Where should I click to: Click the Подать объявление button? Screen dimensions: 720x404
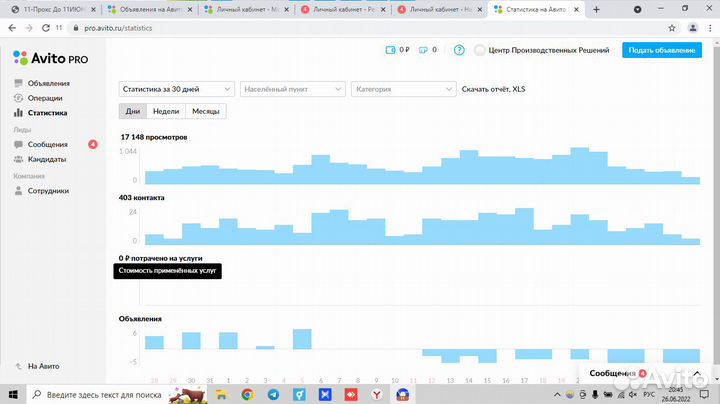pyautogui.click(x=661, y=50)
